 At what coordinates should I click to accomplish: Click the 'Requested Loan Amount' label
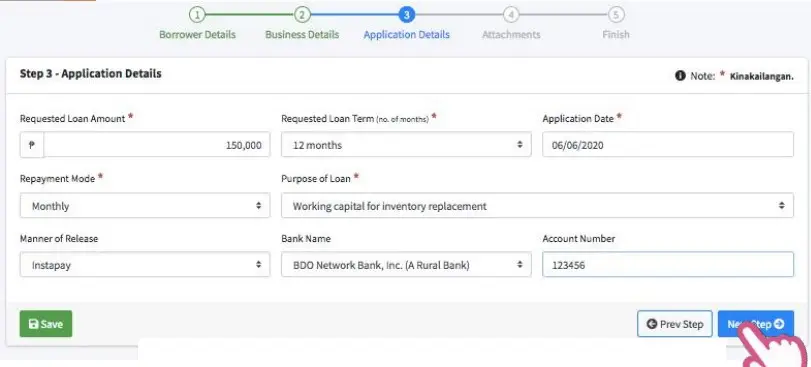point(72,118)
